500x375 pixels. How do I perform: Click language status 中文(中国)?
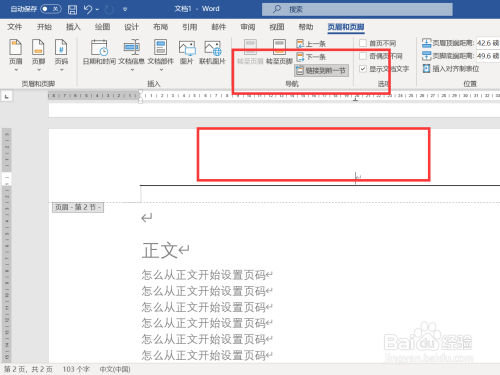115,369
